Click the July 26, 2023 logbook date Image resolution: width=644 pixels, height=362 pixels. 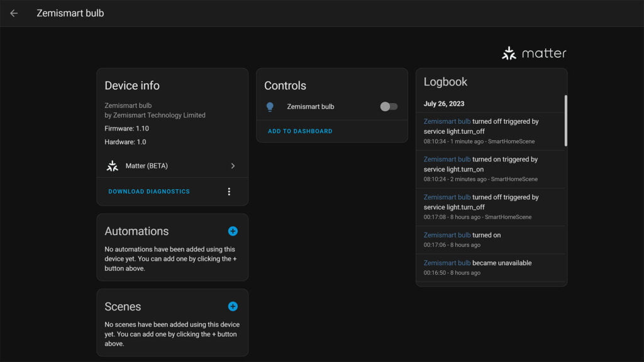click(444, 104)
